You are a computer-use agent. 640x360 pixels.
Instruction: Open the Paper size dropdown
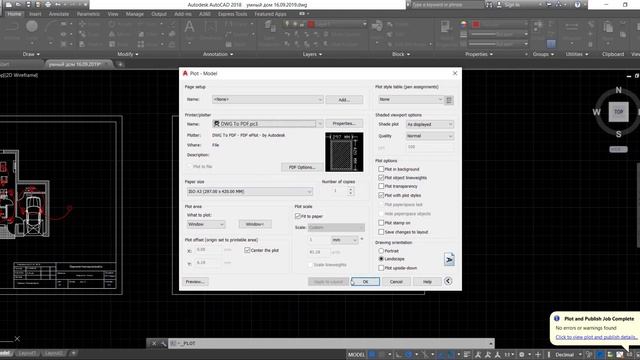pyautogui.click(x=249, y=191)
